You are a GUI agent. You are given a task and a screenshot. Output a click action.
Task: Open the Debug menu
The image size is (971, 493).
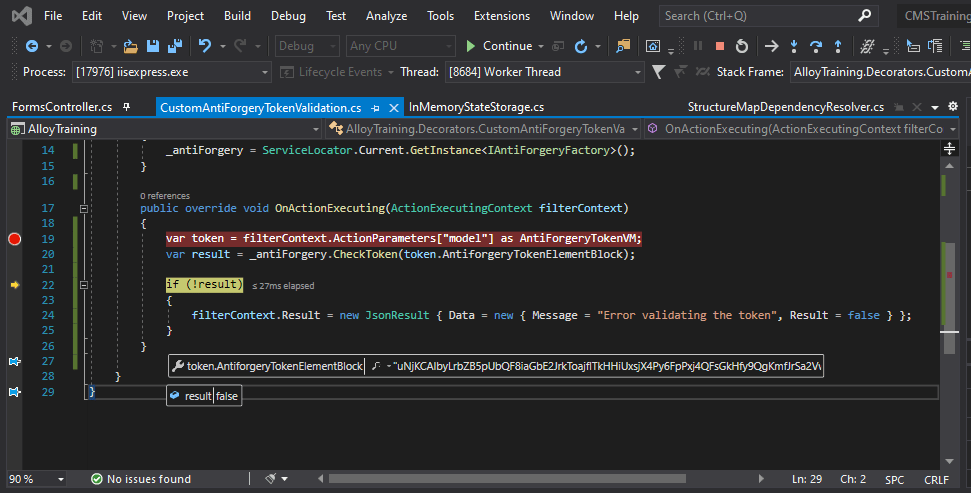pyautogui.click(x=288, y=16)
